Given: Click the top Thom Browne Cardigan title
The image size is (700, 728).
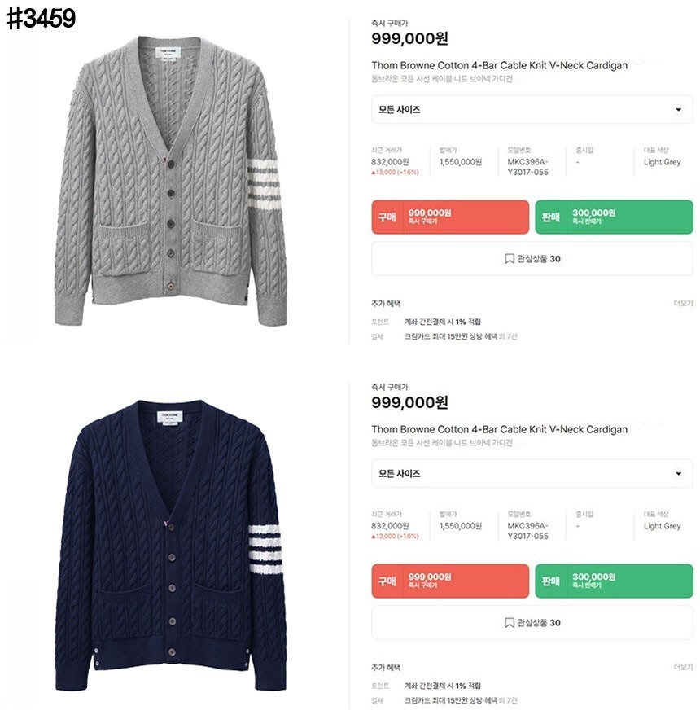Looking at the screenshot, I should [499, 65].
